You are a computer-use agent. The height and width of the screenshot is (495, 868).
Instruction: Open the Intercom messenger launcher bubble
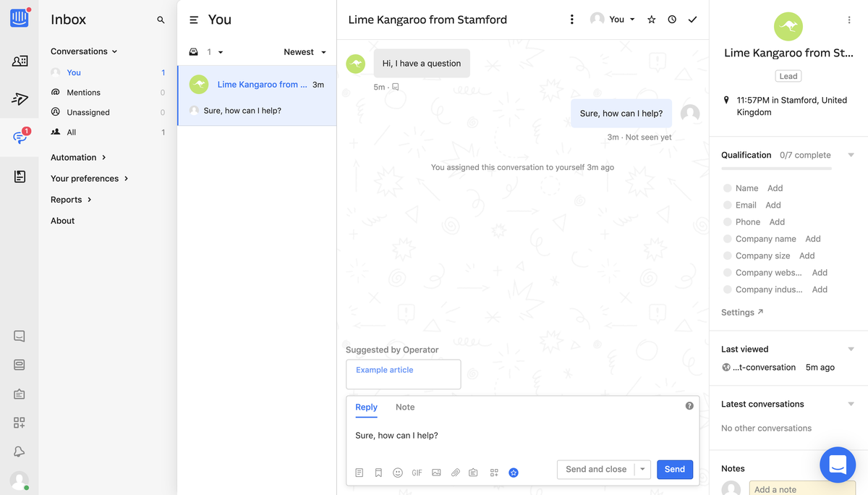(x=838, y=465)
